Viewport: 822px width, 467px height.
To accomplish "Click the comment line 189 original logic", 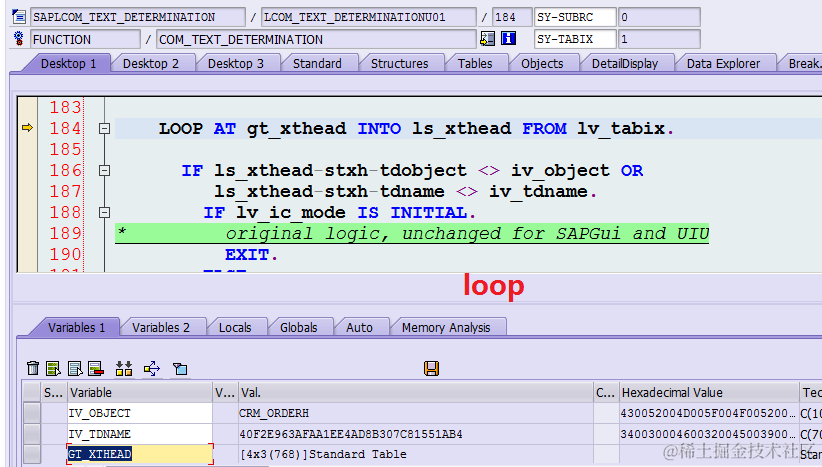I will click(412, 233).
